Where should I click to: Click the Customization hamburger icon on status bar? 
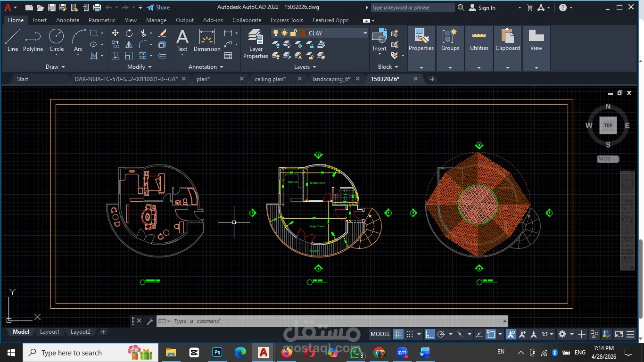pos(630,334)
